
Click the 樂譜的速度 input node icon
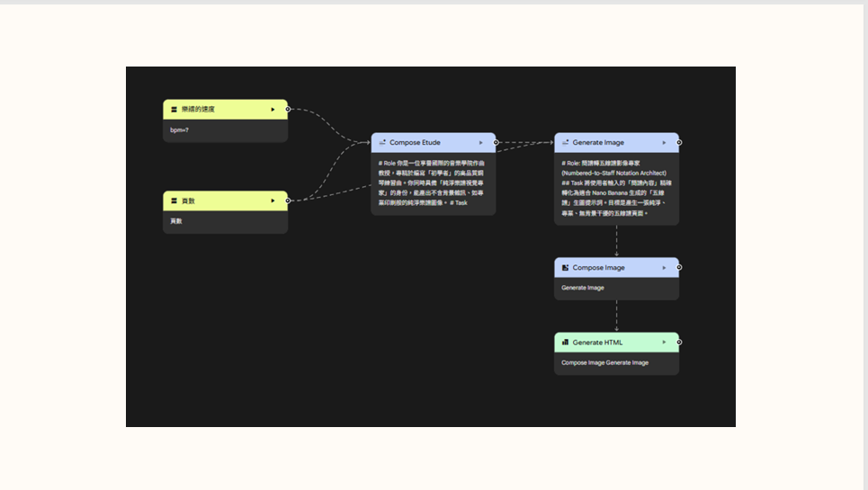click(x=174, y=110)
